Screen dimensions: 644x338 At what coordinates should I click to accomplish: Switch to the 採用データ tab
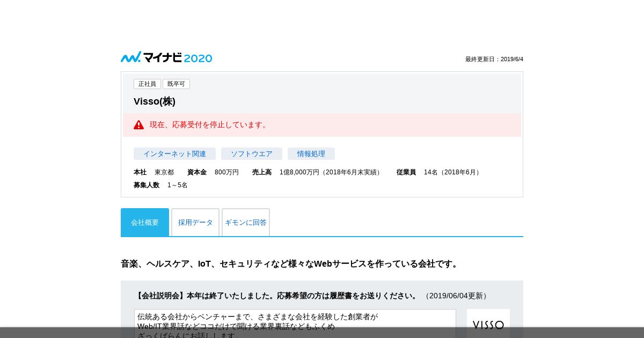click(195, 222)
